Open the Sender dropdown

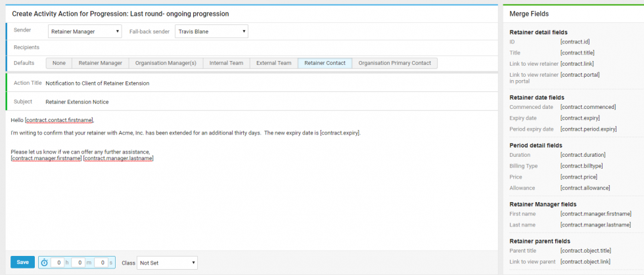pos(85,31)
